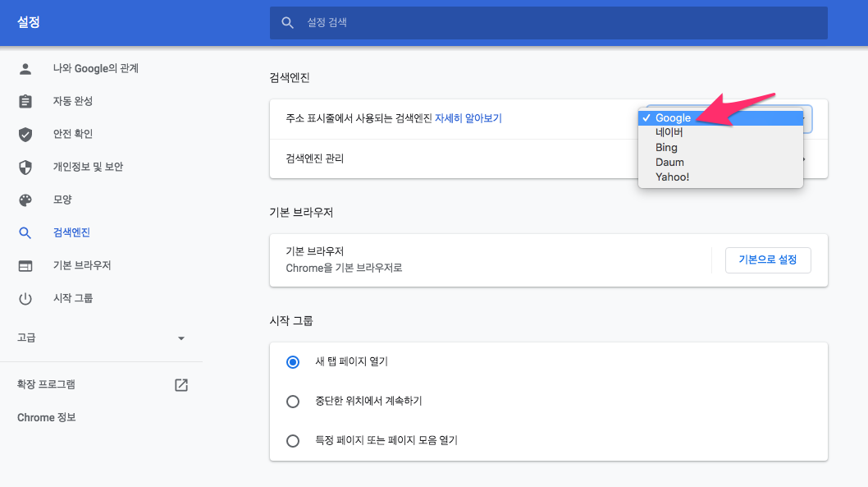This screenshot has width=868, height=487.
Task: Click the browser window icon for 기본 브라우저
Action: (x=25, y=266)
